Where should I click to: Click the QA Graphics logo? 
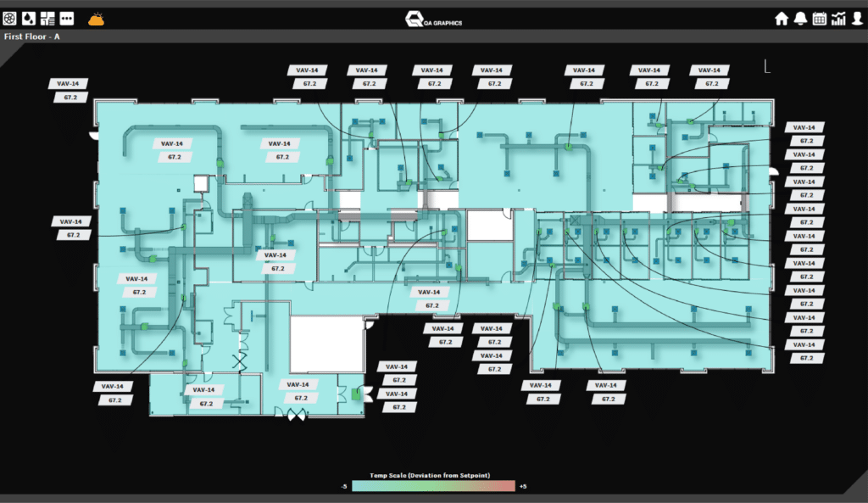(x=433, y=20)
